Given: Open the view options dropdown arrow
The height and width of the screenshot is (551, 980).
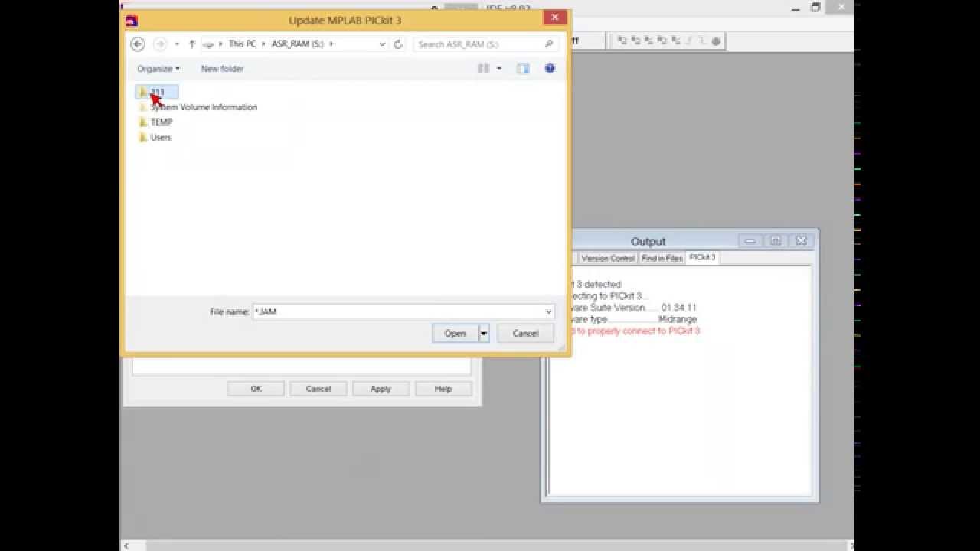Looking at the screenshot, I should 498,69.
